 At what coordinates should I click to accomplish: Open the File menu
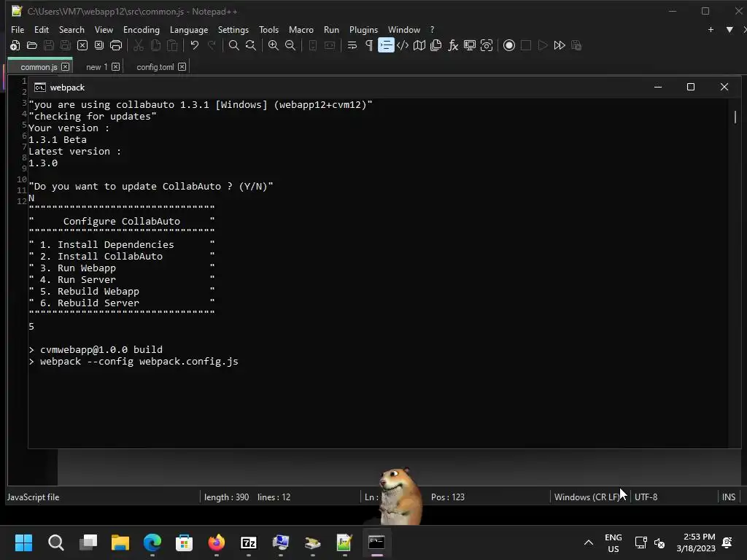pyautogui.click(x=18, y=29)
